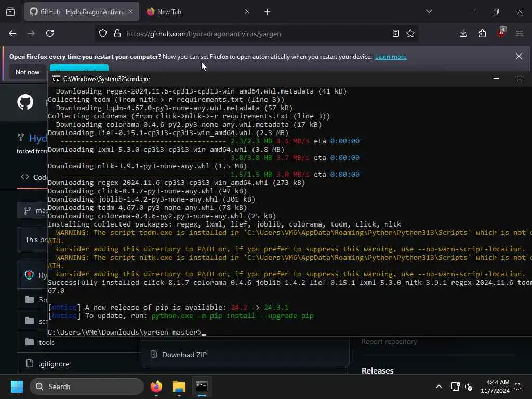This screenshot has height=399, width=532.
Task: Close the GitHub HydraDragonAntivirus tab
Action: (x=130, y=11)
